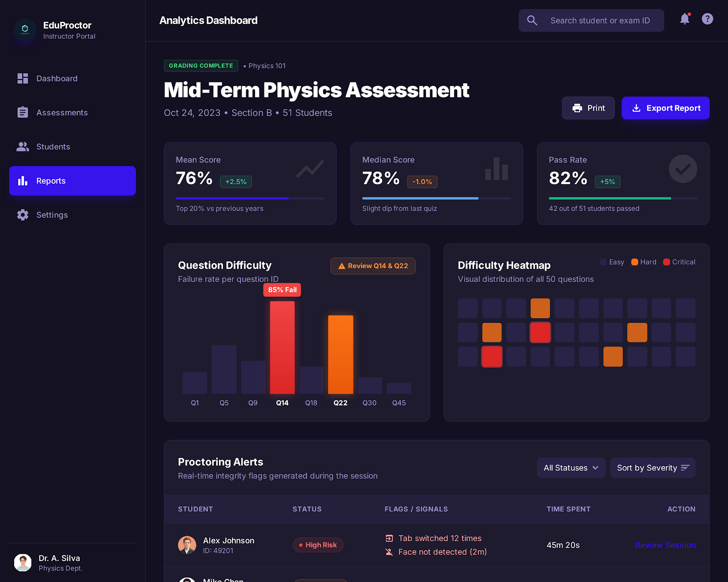The height and width of the screenshot is (582, 728).
Task: Open the Sort by Severity dropdown
Action: click(x=652, y=468)
